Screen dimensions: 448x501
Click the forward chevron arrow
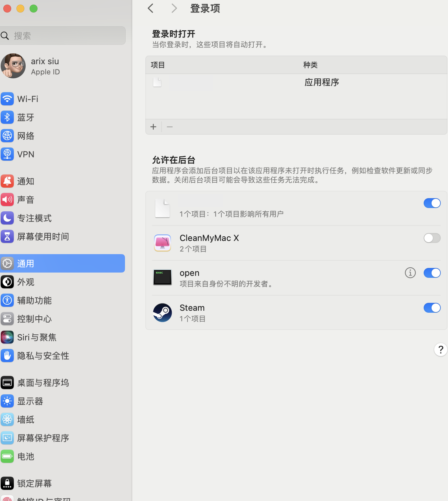pyautogui.click(x=174, y=8)
